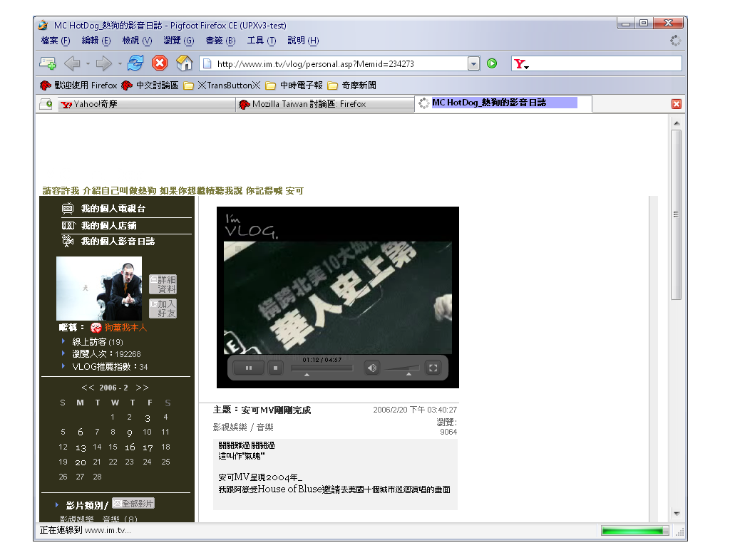
Task: Click the green Go button
Action: 492,63
